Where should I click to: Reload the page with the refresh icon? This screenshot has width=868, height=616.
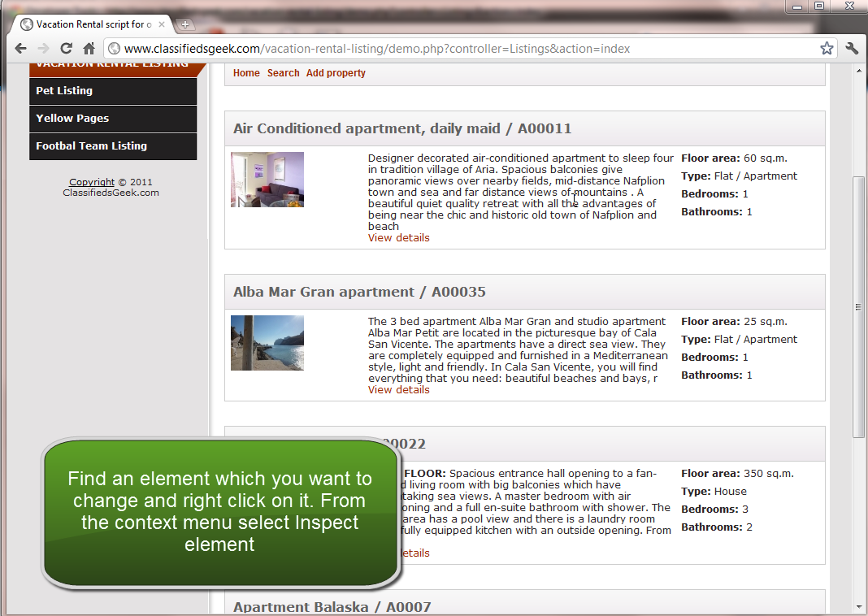click(66, 49)
